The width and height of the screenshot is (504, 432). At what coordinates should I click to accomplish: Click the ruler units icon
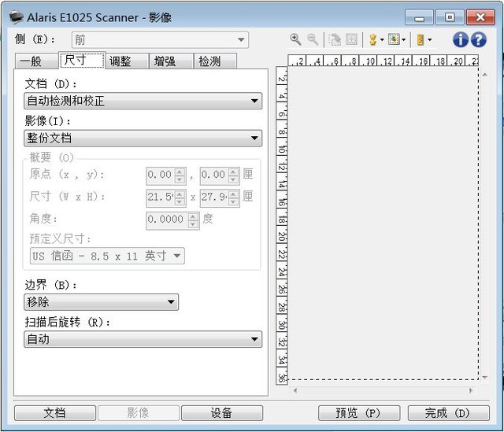pyautogui.click(x=421, y=40)
